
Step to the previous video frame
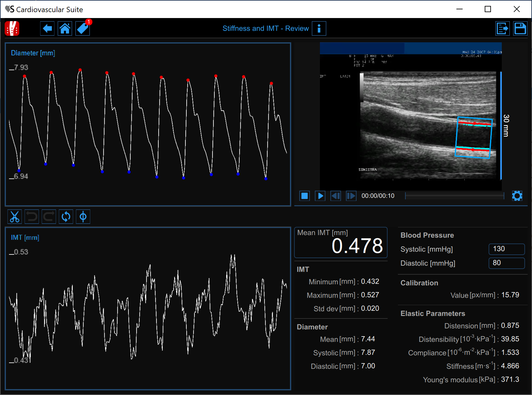(x=335, y=196)
